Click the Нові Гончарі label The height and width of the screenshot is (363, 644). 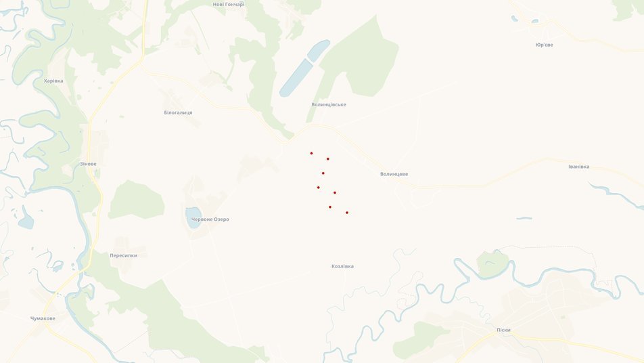click(229, 5)
